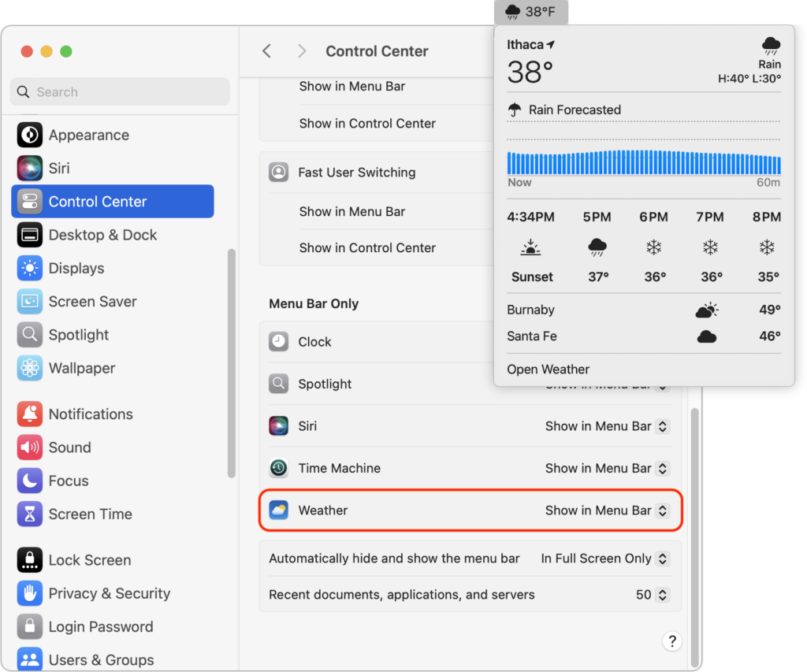Go back with the left chevron
The height and width of the screenshot is (672, 807).
tap(266, 51)
